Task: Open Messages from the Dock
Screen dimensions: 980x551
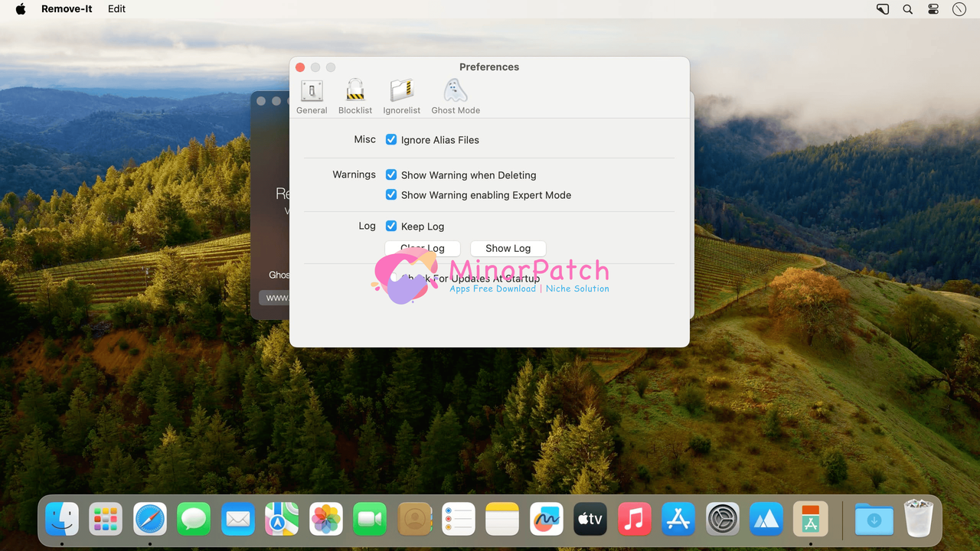Action: [x=194, y=519]
